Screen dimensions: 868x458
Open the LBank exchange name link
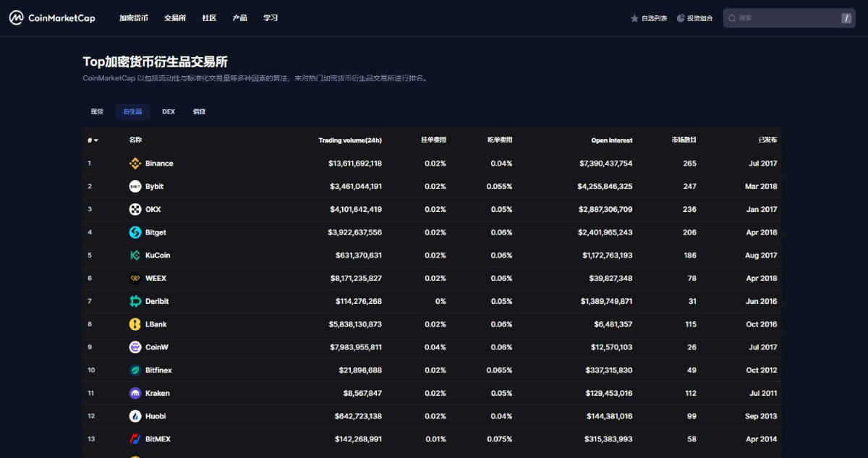point(156,324)
